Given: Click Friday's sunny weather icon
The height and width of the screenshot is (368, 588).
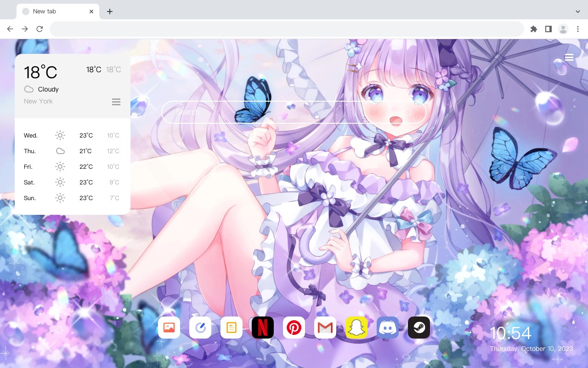Looking at the screenshot, I should click(60, 167).
